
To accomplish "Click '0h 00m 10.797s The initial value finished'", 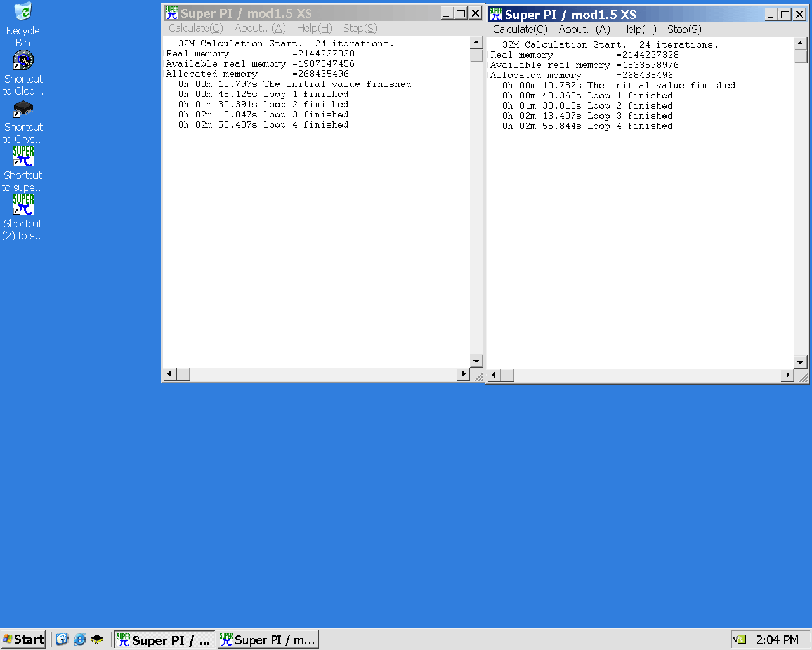I will click(294, 84).
